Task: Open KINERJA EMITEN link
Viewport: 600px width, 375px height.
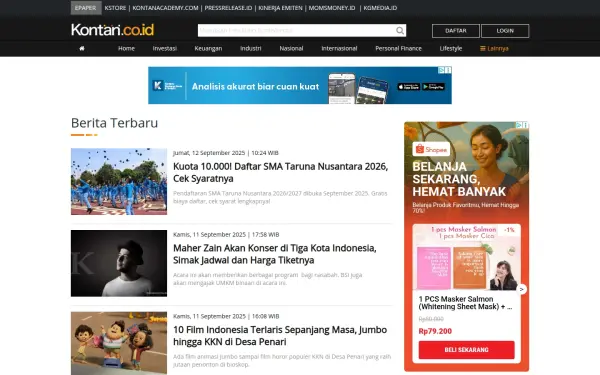Action: click(x=280, y=8)
